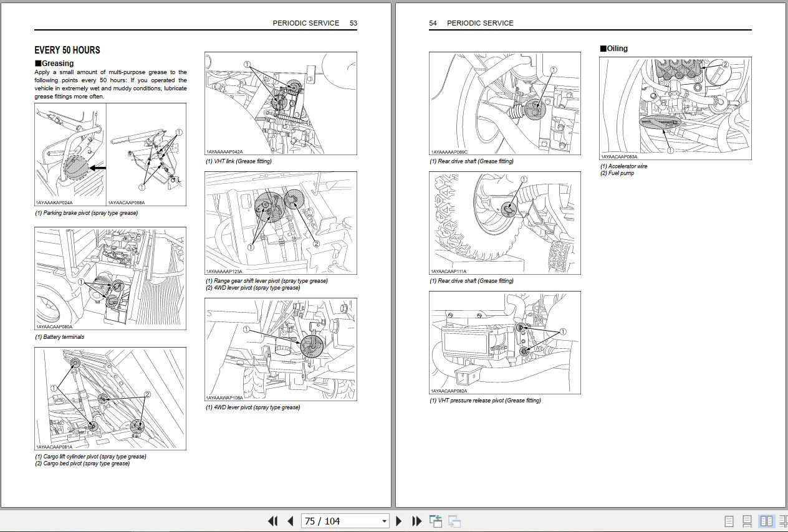This screenshot has width=788, height=532.
Task: Click the EVERY 50 HOURS heading
Action: pyautogui.click(x=67, y=50)
